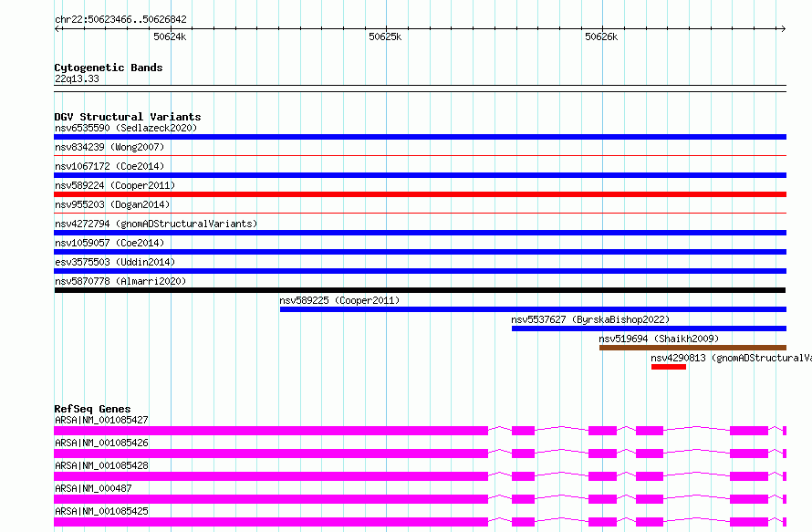The image size is (812, 532).
Task: Click the 50625k ruler tick label
Action: (385, 37)
